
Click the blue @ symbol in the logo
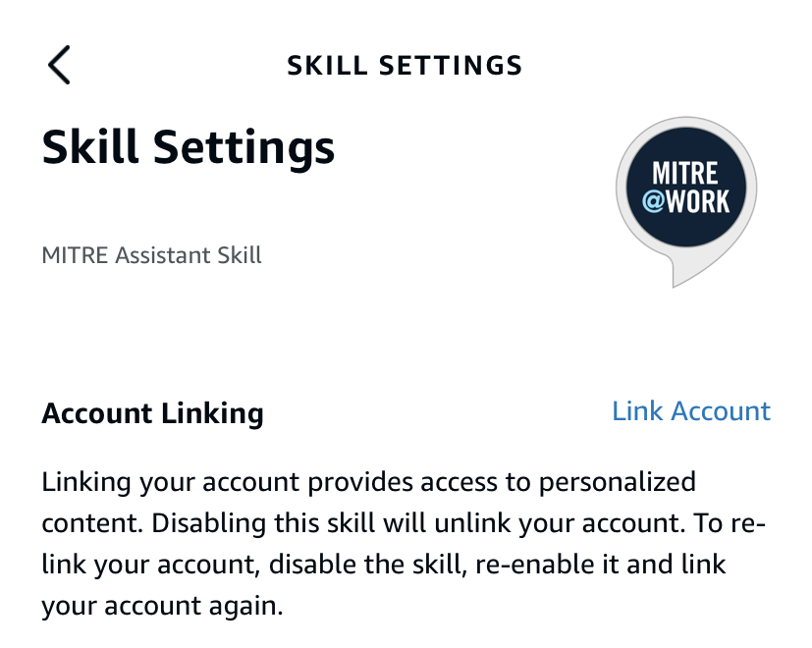(x=653, y=202)
